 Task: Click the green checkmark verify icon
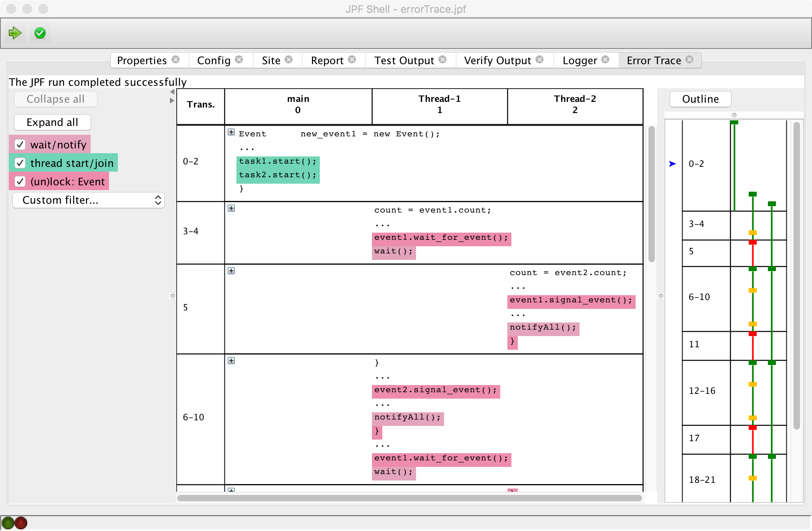point(40,33)
